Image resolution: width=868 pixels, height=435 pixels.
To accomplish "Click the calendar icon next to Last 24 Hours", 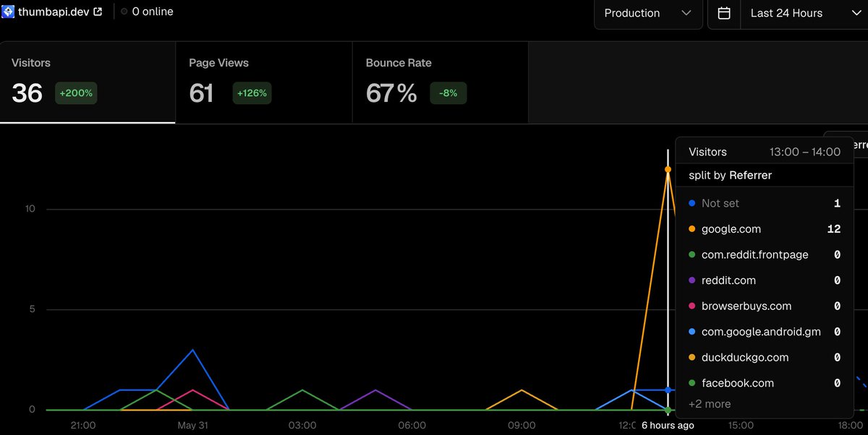I will (x=724, y=13).
